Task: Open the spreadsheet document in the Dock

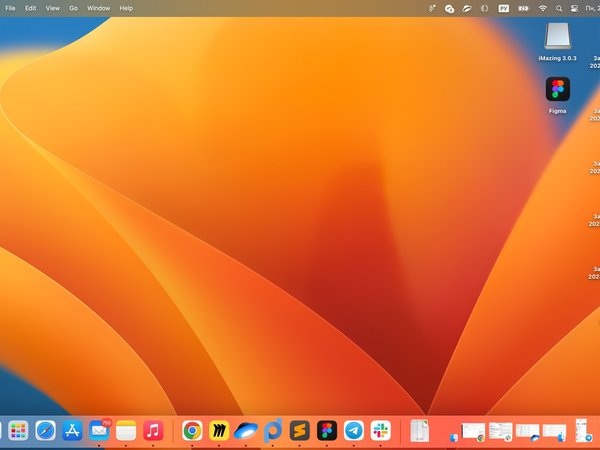Action: [x=420, y=431]
